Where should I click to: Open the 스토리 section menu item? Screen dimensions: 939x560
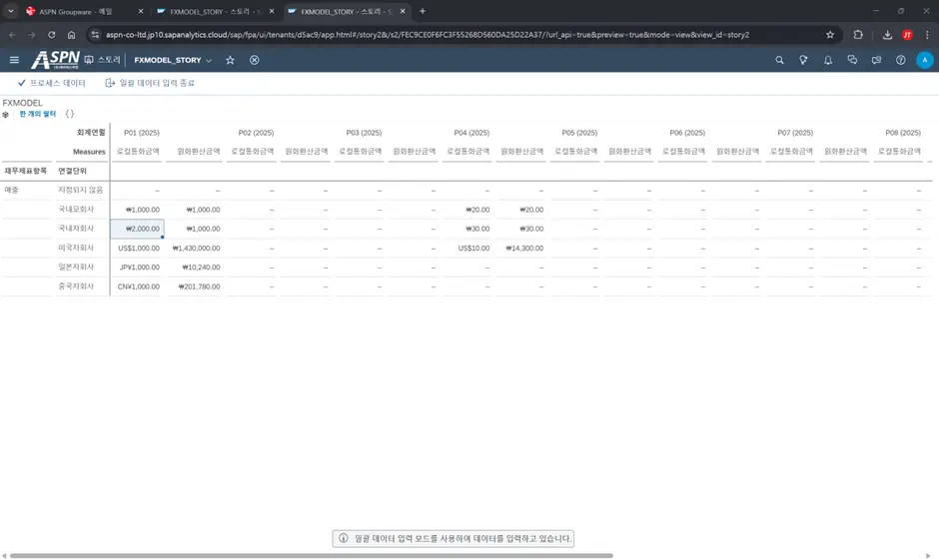coord(103,60)
